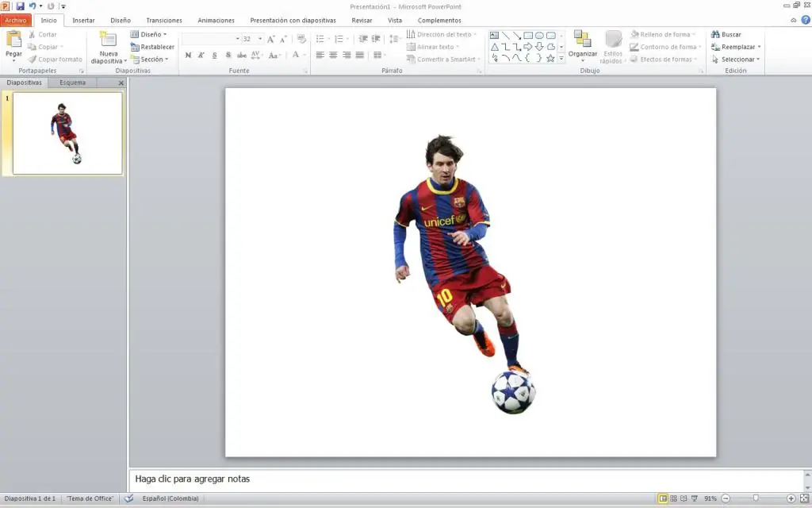The width and height of the screenshot is (812, 508).
Task: Close the Diapositivas side pane
Action: pyautogui.click(x=121, y=83)
